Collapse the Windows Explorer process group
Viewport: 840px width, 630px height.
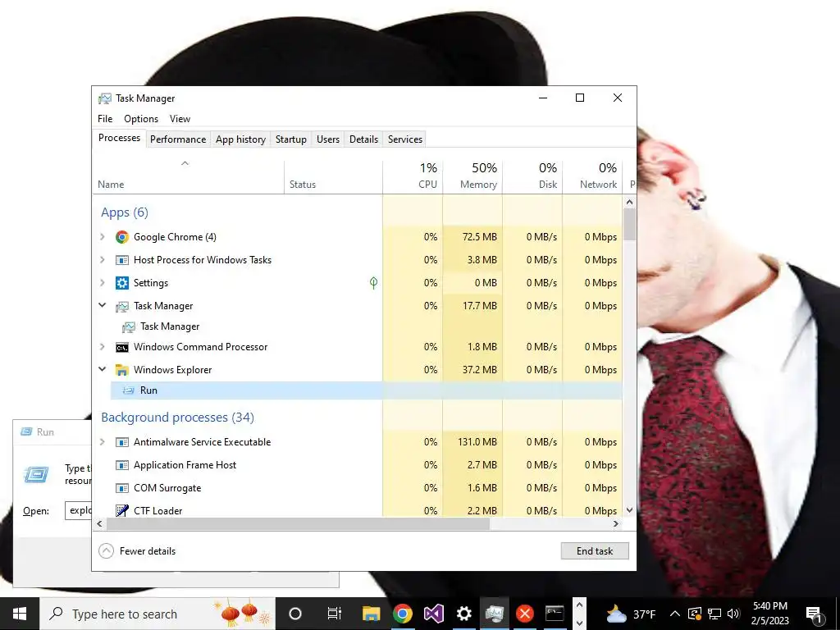(x=103, y=370)
